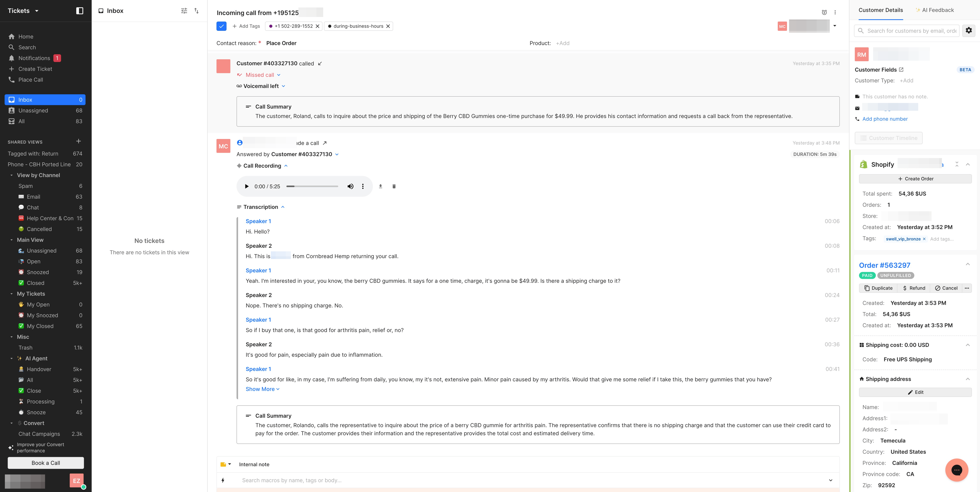Open inbox filter options icon

point(184,11)
